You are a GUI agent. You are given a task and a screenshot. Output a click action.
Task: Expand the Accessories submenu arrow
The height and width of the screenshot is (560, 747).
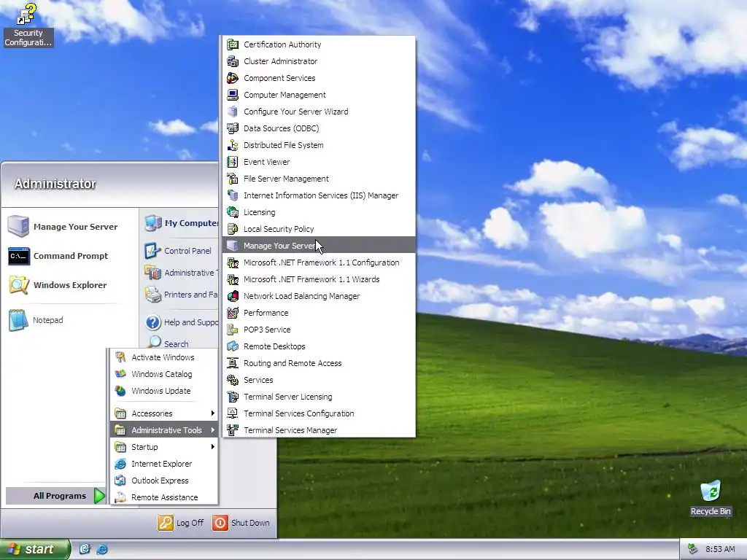212,413
